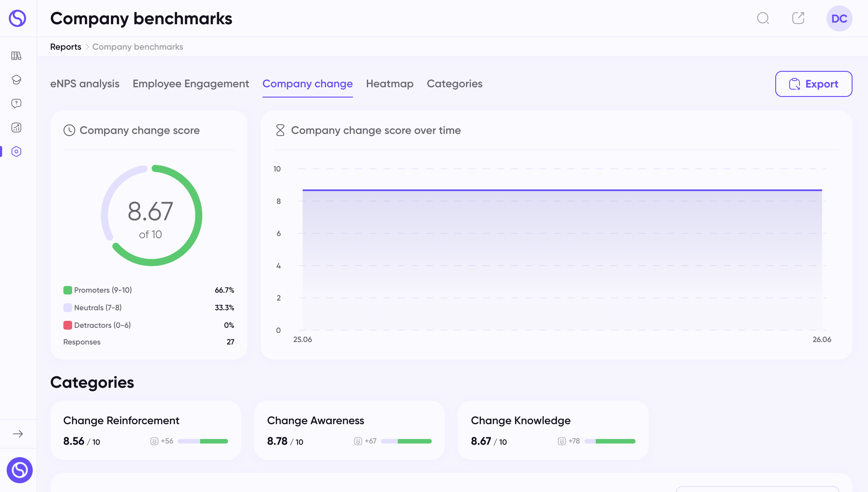
Task: Click the 33.3% neutrals value
Action: click(x=225, y=308)
